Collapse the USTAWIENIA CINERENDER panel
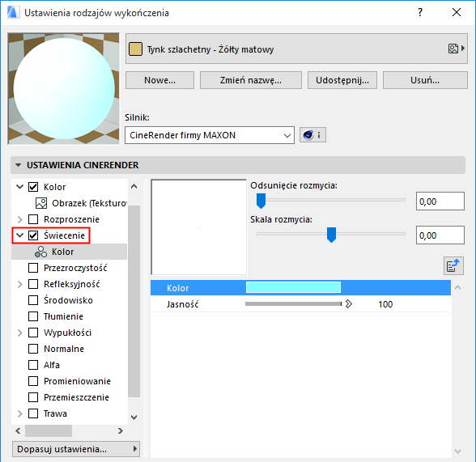 point(18,165)
